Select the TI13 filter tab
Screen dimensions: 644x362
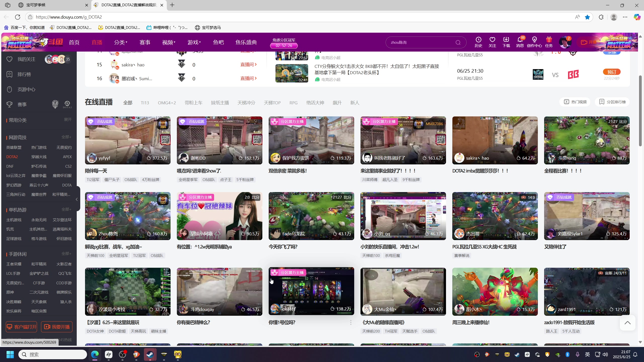tap(145, 103)
